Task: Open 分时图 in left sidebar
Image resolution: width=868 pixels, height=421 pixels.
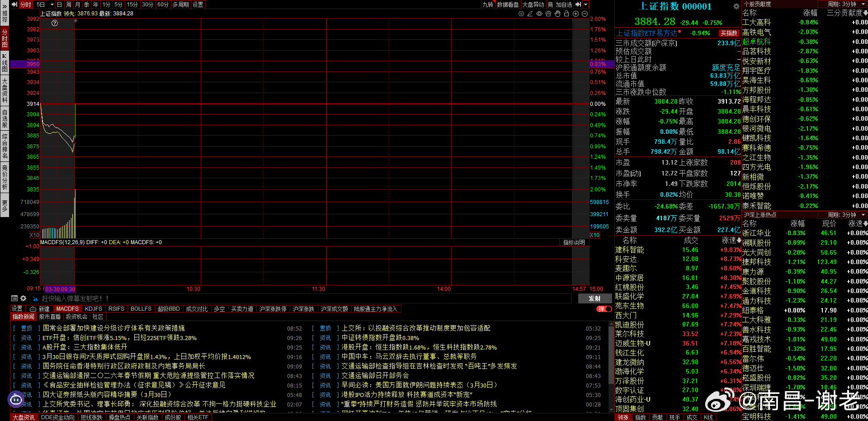Action: (x=5, y=38)
